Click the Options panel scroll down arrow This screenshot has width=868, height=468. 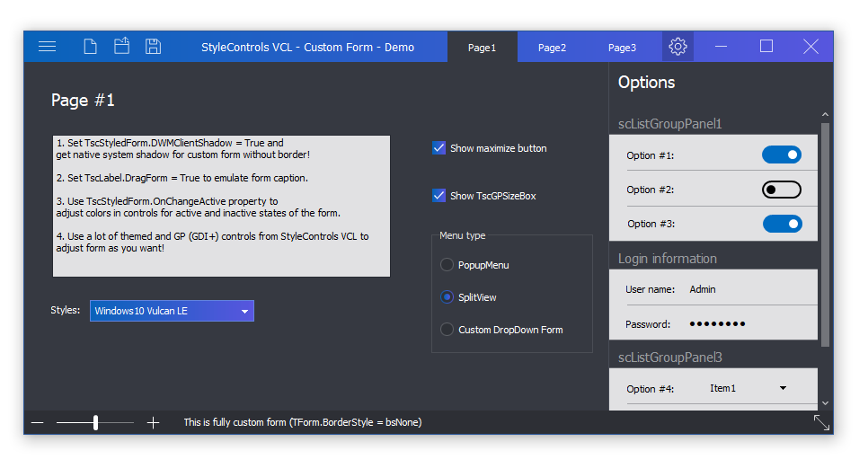[825, 403]
